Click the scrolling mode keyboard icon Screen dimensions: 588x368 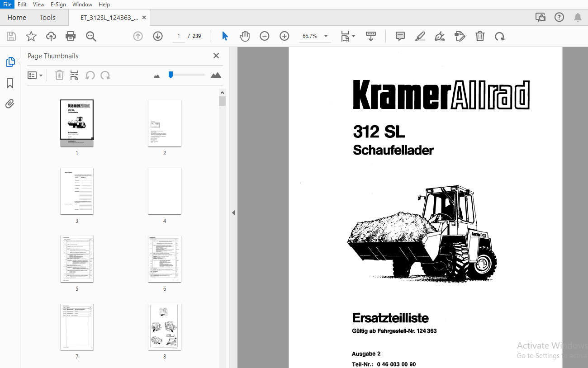click(x=371, y=36)
